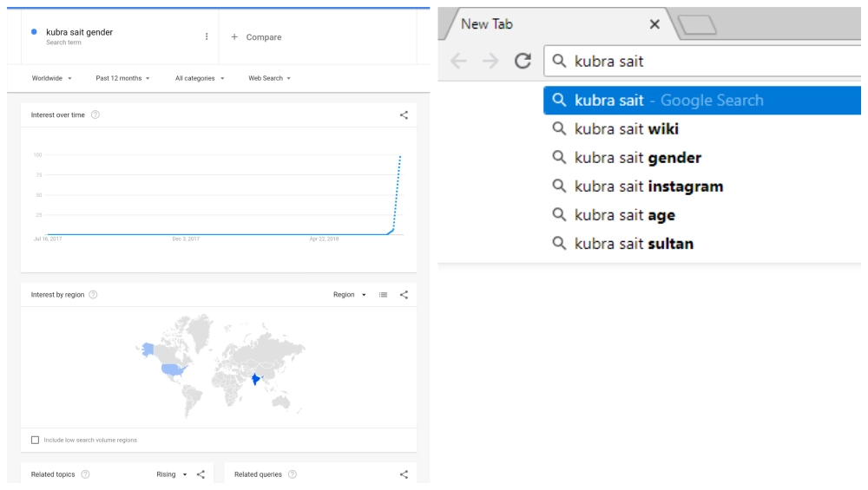The width and height of the screenshot is (868, 490).
Task: Share the Interest over time chart
Action: point(404,114)
